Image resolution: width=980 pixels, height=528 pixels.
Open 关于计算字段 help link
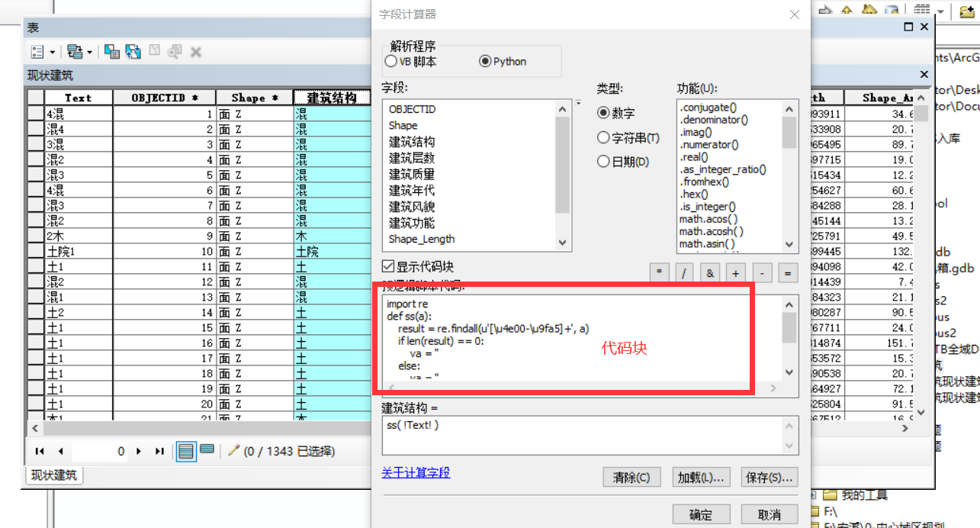click(x=416, y=473)
